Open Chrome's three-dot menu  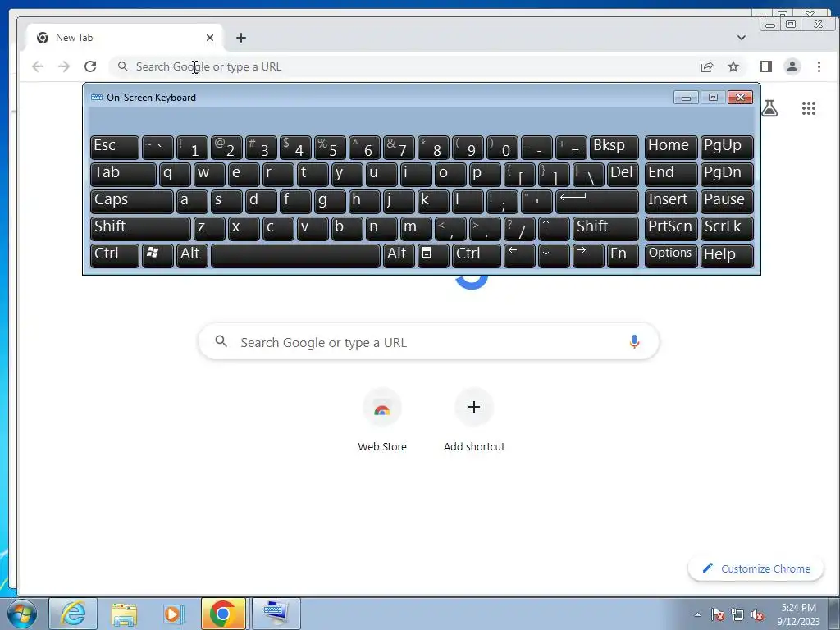819,66
